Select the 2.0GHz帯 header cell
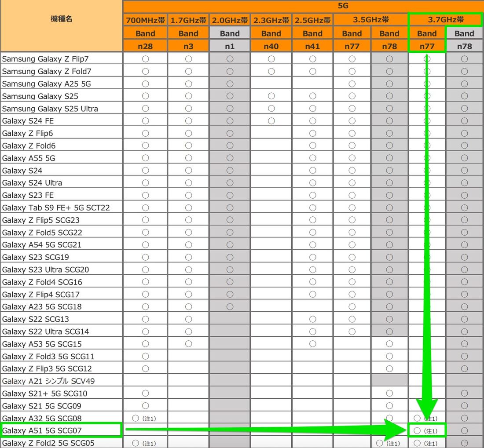Viewport: 484px width, 448px height. tap(230, 20)
